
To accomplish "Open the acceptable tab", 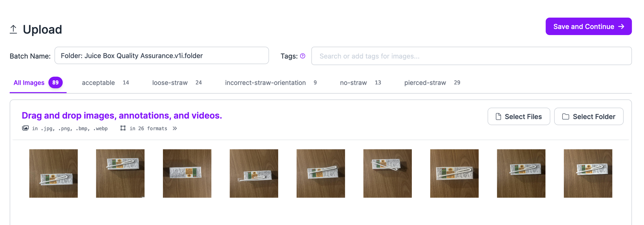I will point(105,83).
